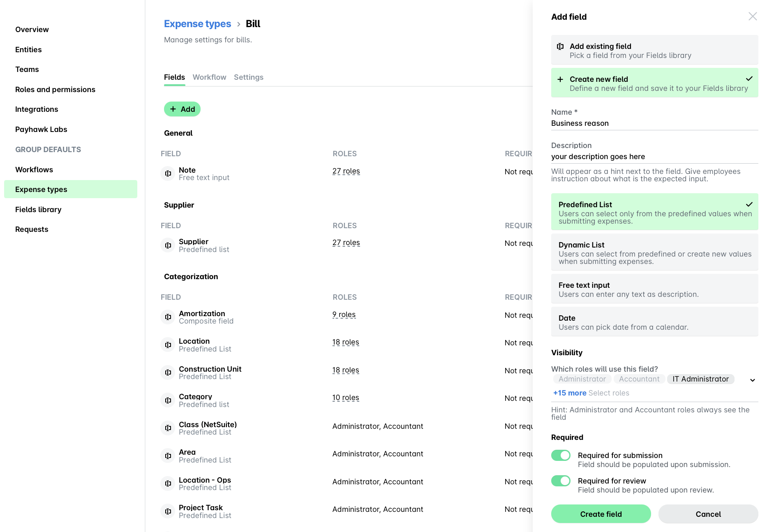Open Workflows in the sidebar

[x=34, y=170]
